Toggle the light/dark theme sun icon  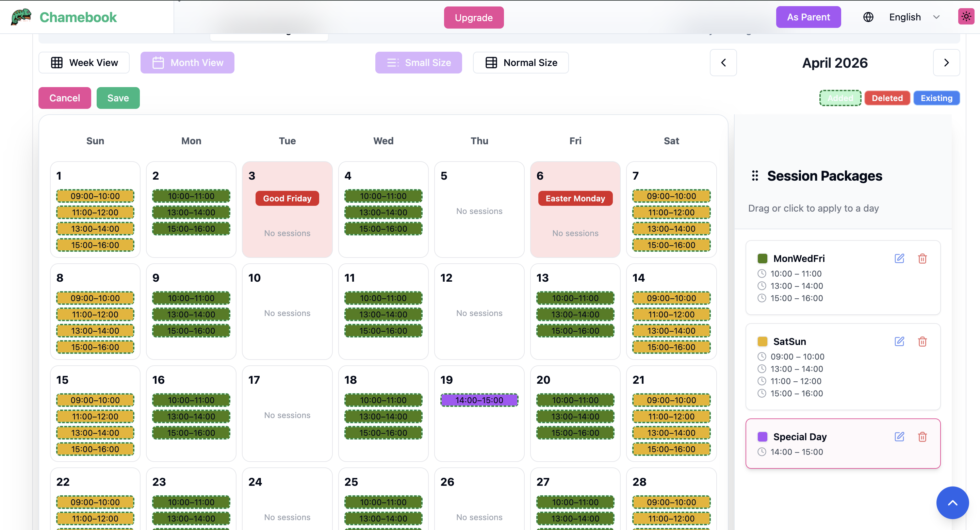966,17
